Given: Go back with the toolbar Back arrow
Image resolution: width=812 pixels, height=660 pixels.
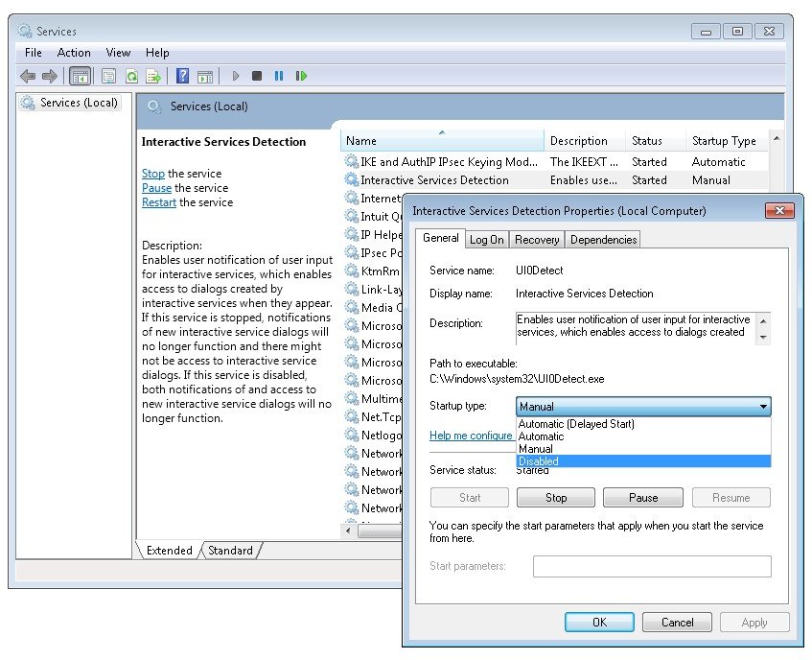Looking at the screenshot, I should point(28,76).
